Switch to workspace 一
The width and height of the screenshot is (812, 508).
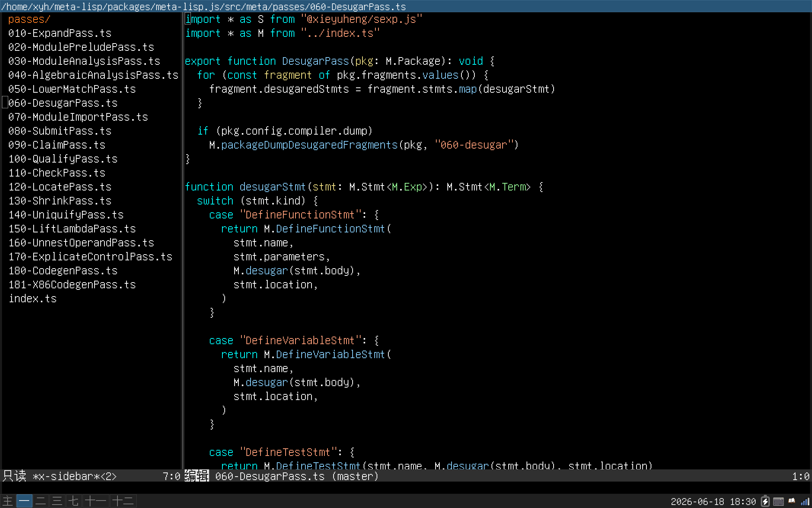(24, 501)
